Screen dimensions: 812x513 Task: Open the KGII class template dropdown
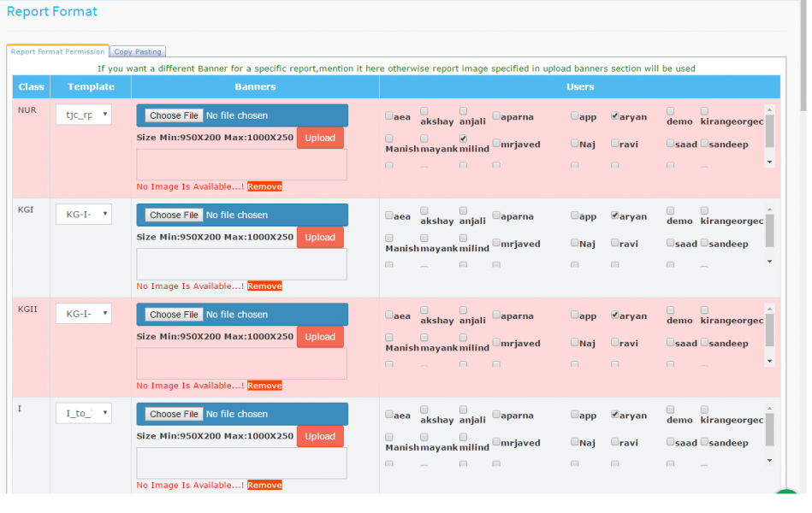click(83, 314)
